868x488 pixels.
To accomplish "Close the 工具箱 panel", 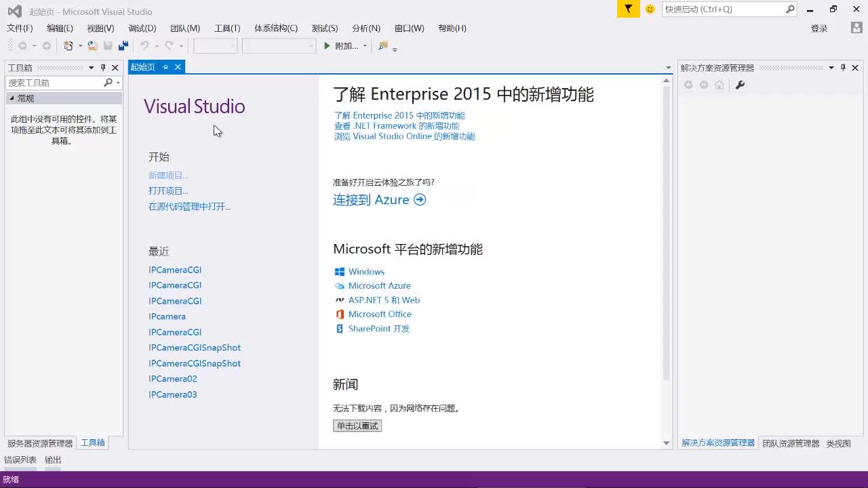I will [115, 68].
